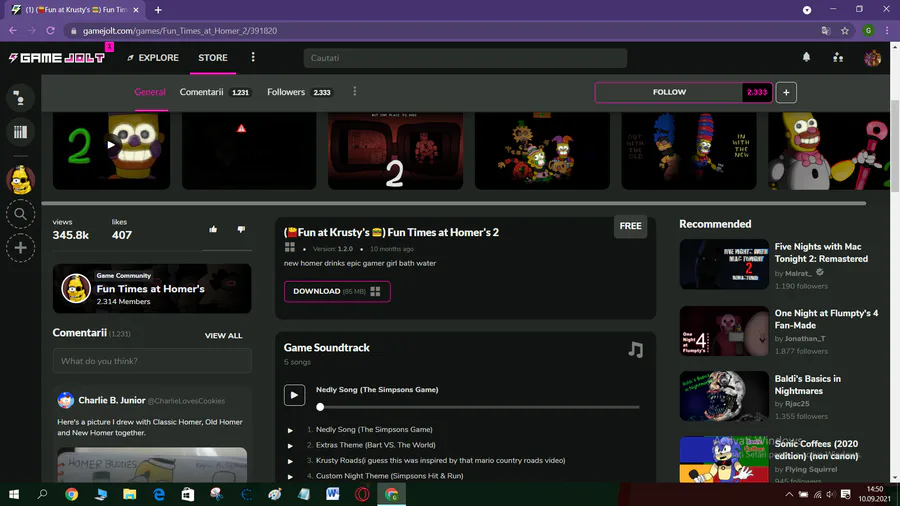Open the Marge old and new screenshot
This screenshot has height=506, width=900.
coord(689,150)
